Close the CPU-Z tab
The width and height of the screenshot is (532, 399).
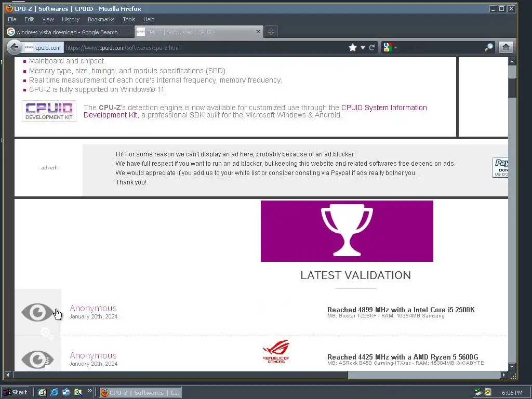click(258, 32)
